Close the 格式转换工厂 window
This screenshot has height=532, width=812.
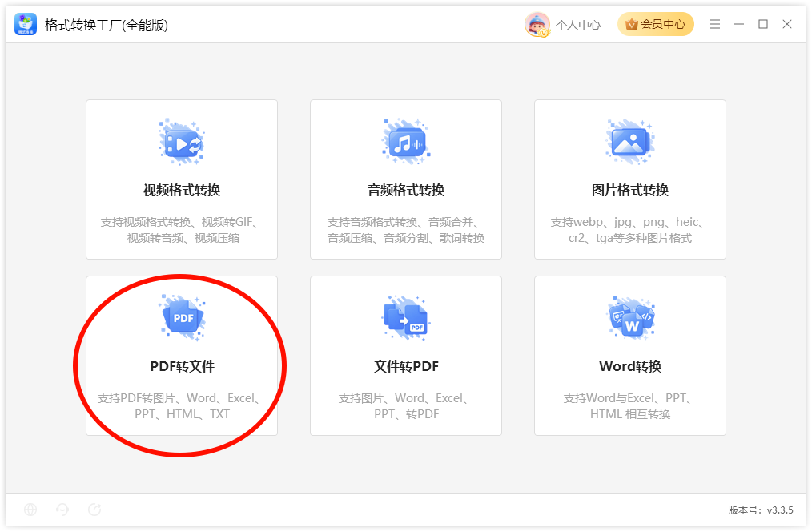coord(787,24)
